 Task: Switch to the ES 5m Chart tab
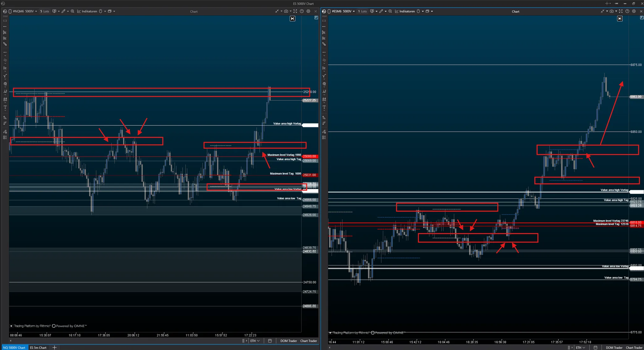tap(38, 348)
